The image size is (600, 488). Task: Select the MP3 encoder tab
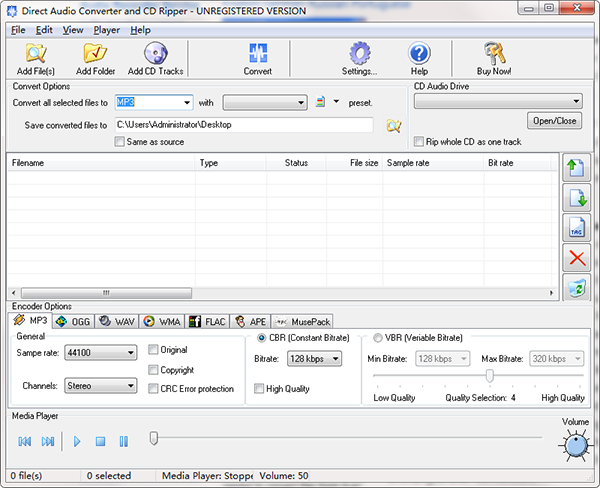(31, 320)
